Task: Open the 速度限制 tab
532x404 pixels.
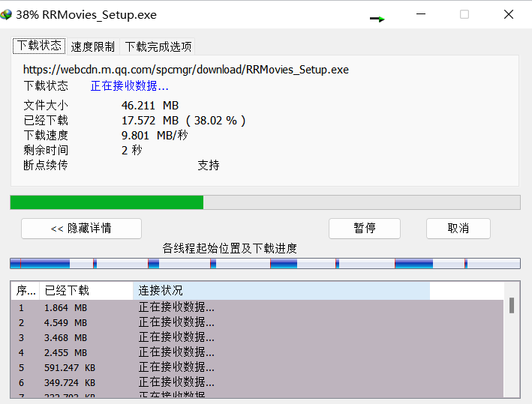Action: [93, 46]
